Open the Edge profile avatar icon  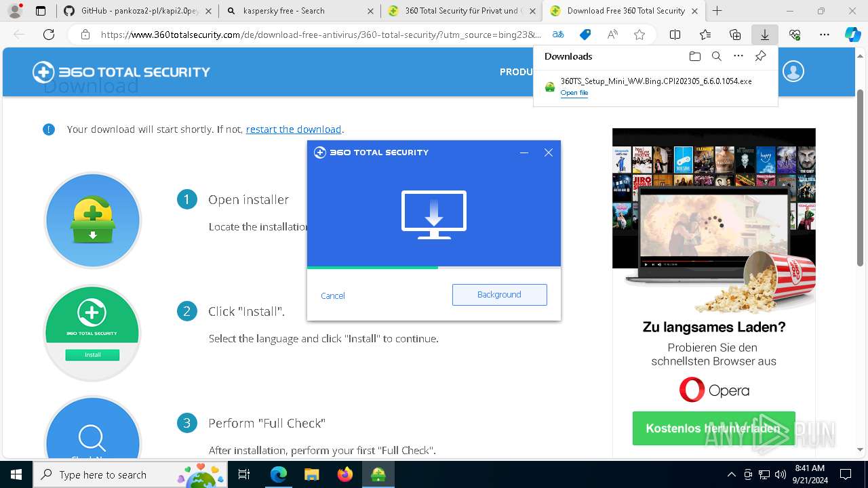pos(15,11)
